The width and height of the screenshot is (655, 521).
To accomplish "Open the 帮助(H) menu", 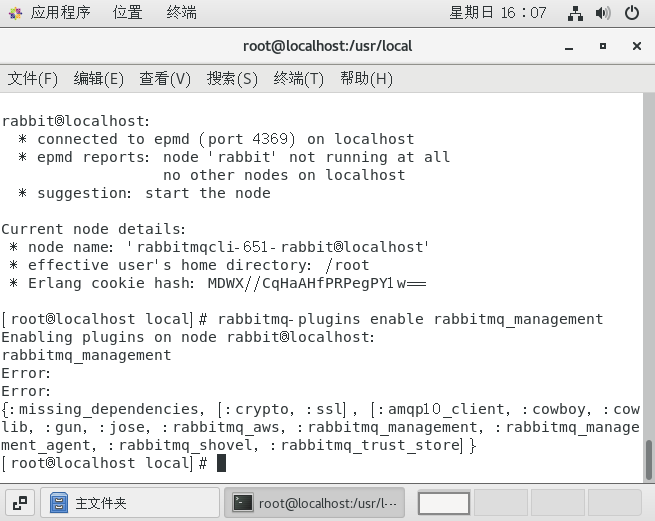I will [366, 79].
